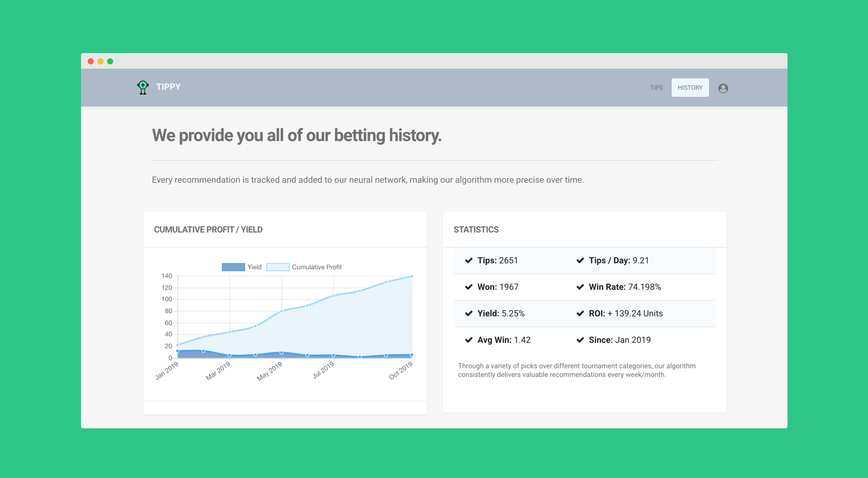Screen dimensions: 868x478
Task: Toggle the Yield dataset in chart legend
Action: click(x=254, y=267)
